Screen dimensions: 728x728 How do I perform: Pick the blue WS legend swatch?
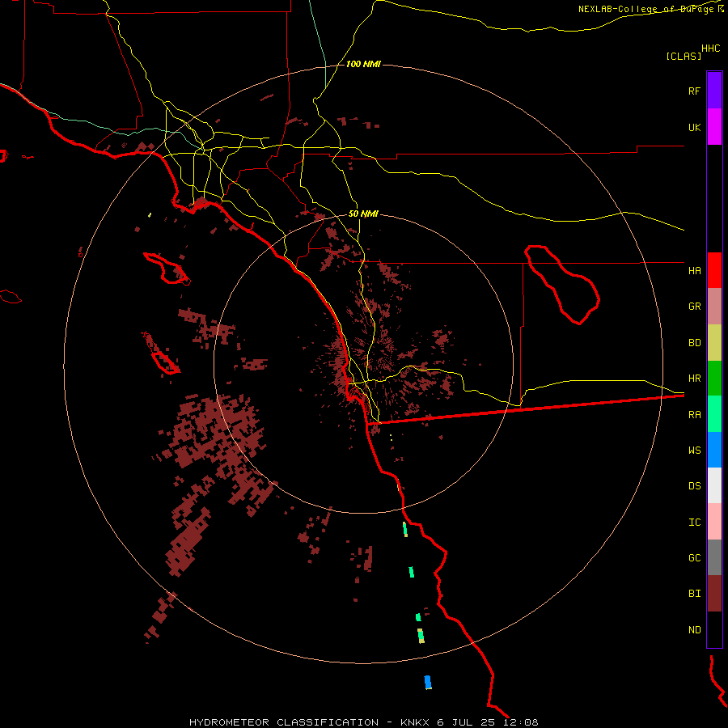point(714,450)
